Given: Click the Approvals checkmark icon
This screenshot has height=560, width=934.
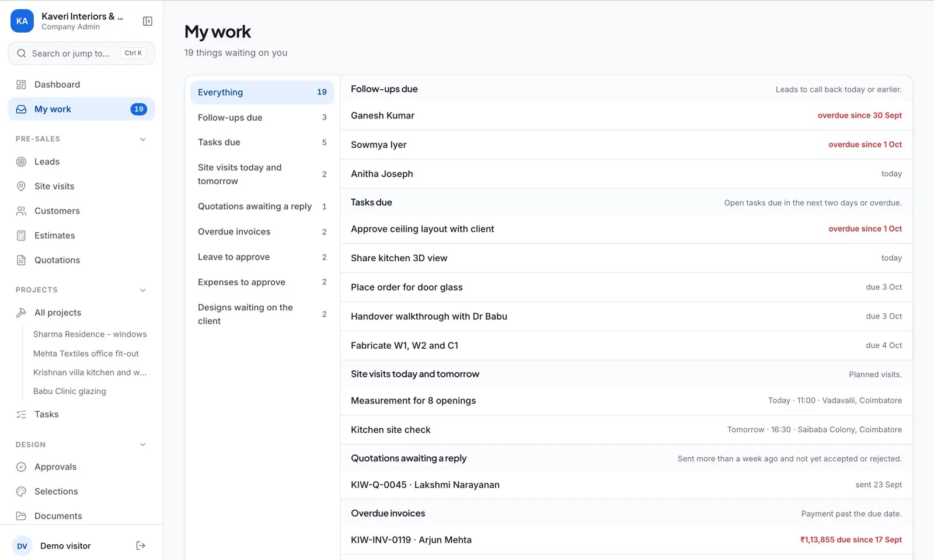Looking at the screenshot, I should point(21,467).
